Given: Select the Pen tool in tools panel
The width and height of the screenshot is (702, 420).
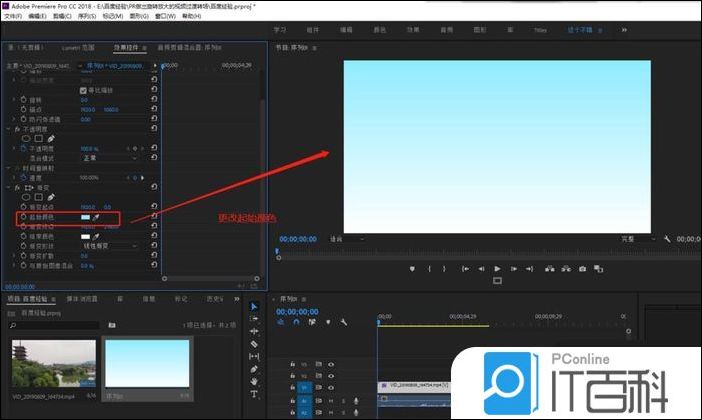Looking at the screenshot, I should pyautogui.click(x=254, y=369).
